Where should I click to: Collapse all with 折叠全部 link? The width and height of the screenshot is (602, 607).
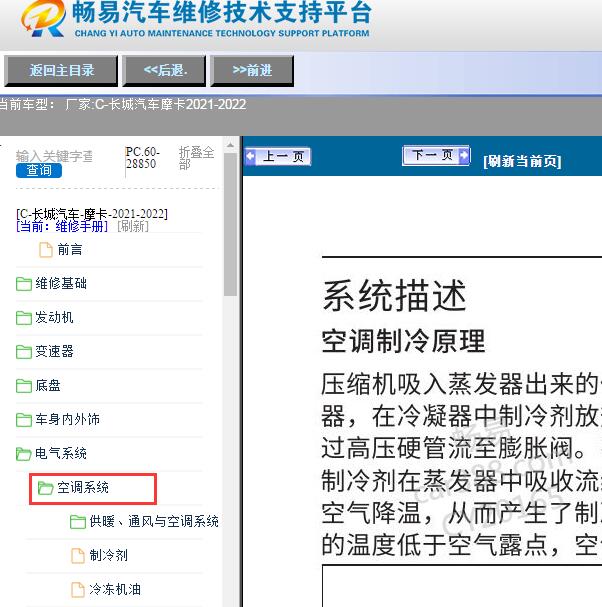coord(196,158)
